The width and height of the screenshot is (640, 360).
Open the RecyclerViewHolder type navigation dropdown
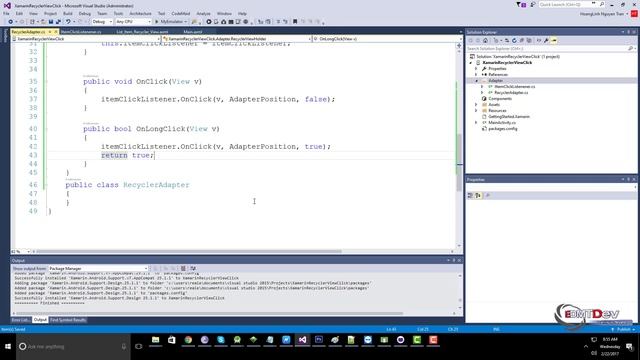click(x=237, y=39)
